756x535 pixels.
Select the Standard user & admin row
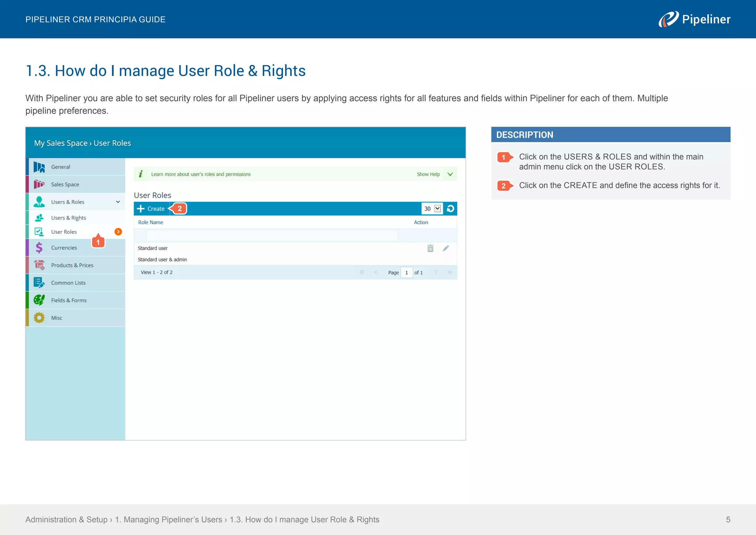pos(295,259)
